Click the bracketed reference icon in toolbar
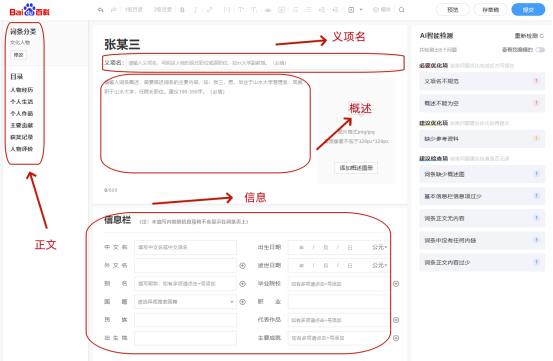This screenshot has width=553, height=361. click(227, 10)
